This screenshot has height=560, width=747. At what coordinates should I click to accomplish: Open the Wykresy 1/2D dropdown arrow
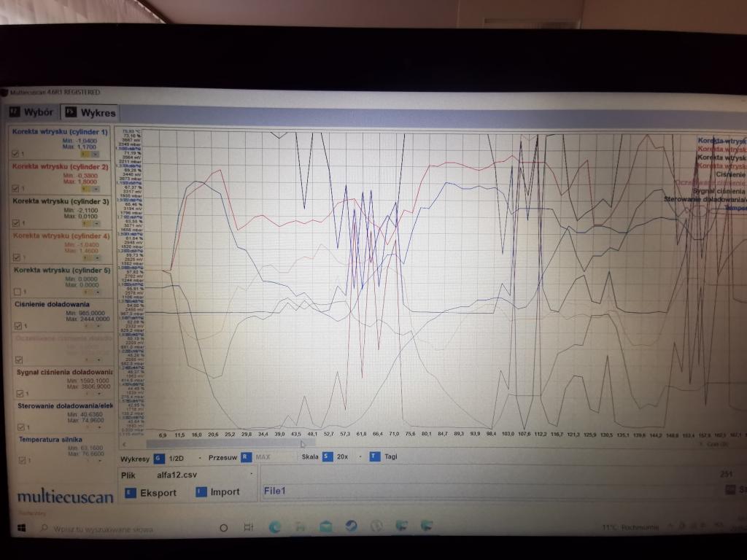(x=199, y=458)
